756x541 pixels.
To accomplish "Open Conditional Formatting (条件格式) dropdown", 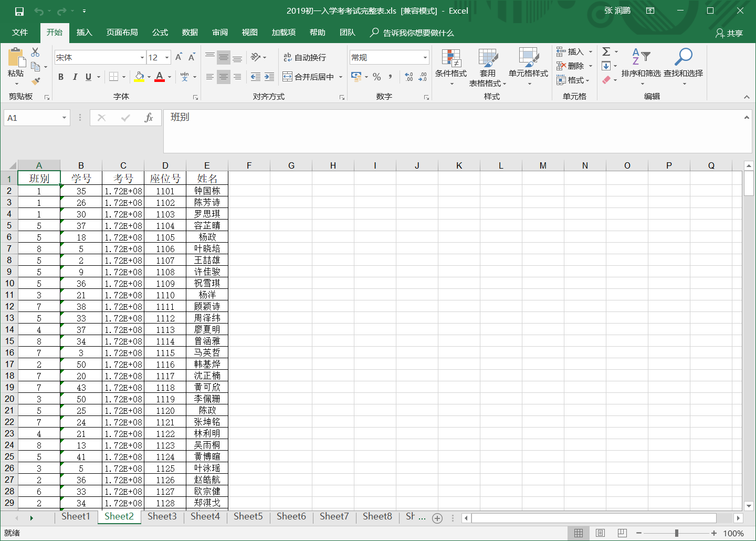I will tap(451, 67).
